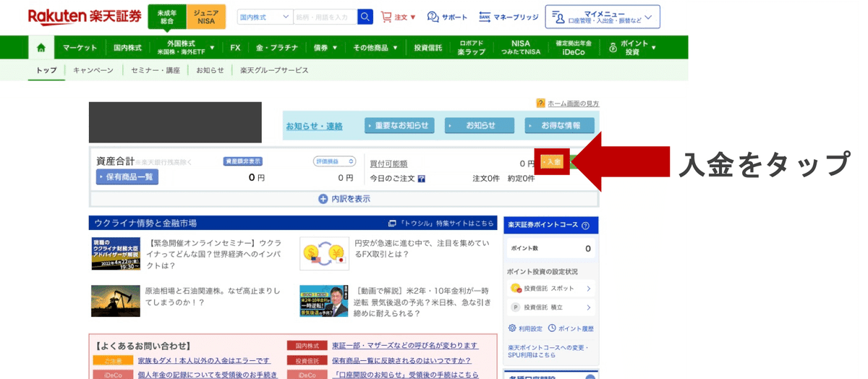Click the question icon next to ホーム画面の見方

pos(540,103)
